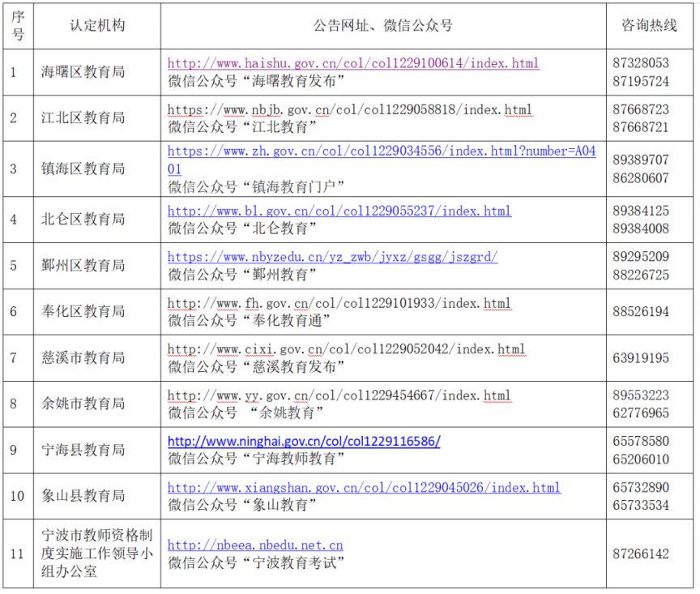Click hotline number 62776965

coord(641,413)
